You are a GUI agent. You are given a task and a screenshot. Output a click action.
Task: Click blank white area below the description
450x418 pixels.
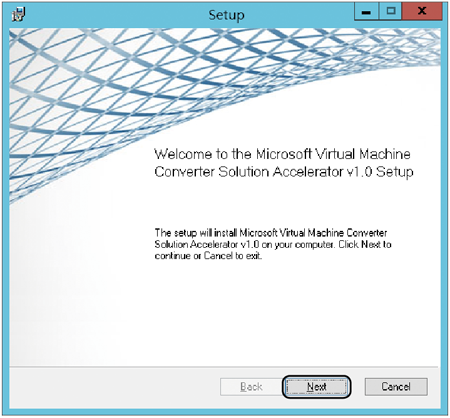click(x=283, y=310)
